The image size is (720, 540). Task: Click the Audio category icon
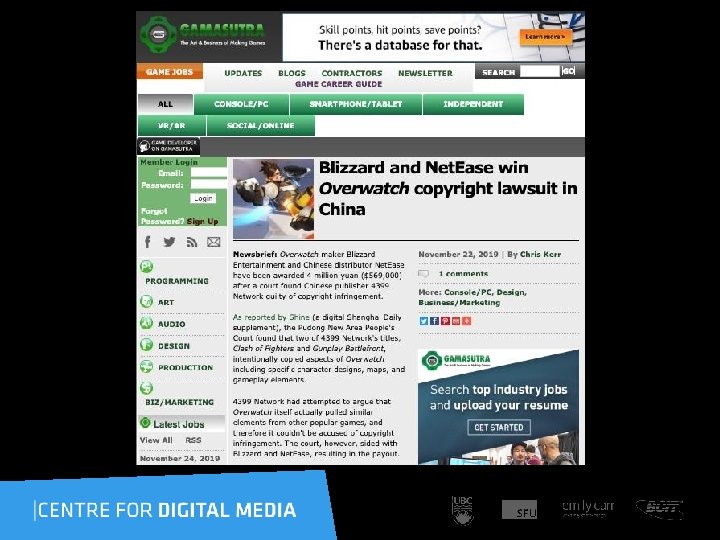coord(146,323)
